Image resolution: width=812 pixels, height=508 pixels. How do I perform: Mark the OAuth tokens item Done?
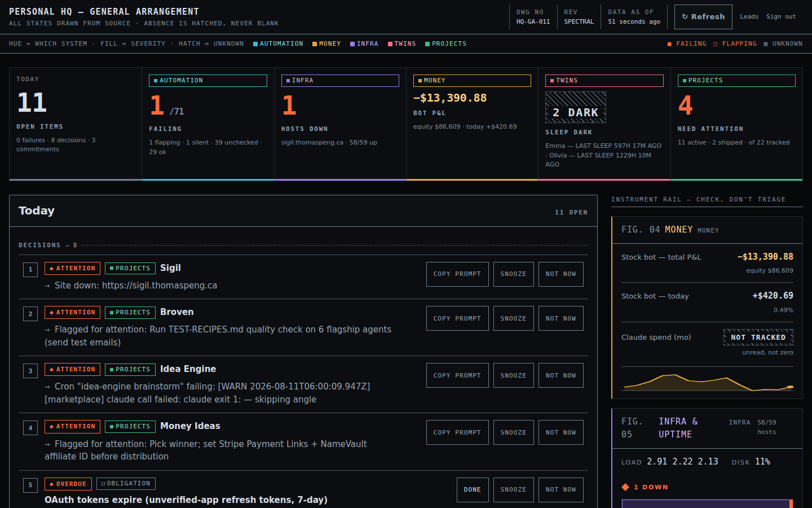[473, 490]
